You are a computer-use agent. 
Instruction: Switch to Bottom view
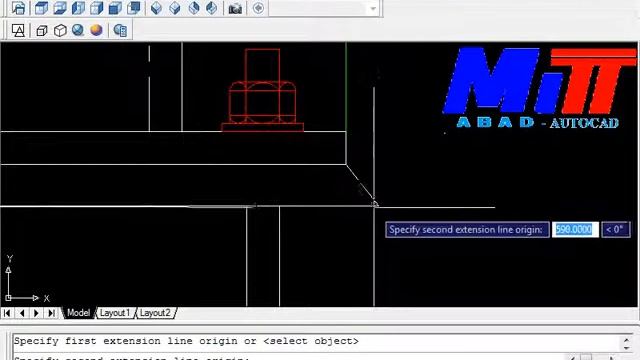tap(60, 8)
